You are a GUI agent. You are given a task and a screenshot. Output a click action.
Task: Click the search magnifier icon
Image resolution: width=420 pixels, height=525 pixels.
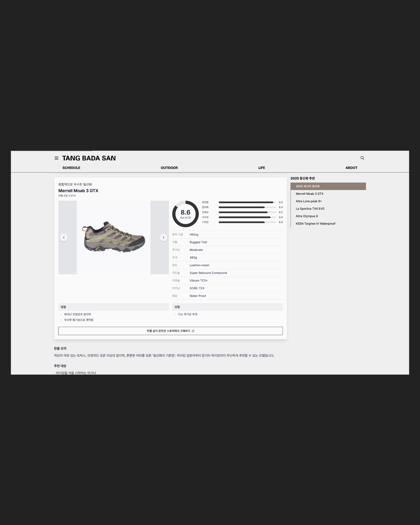(362, 158)
